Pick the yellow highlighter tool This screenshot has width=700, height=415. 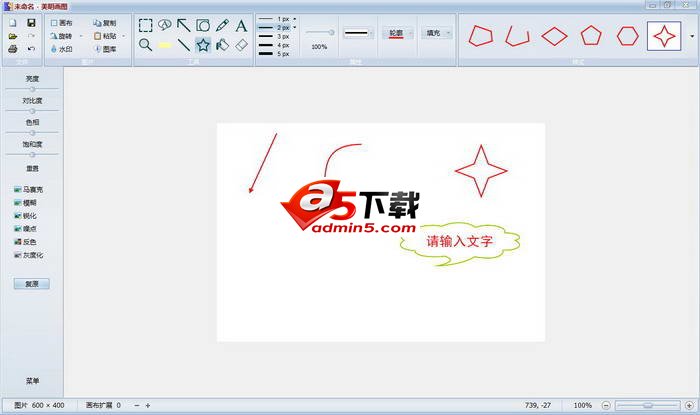(x=165, y=45)
